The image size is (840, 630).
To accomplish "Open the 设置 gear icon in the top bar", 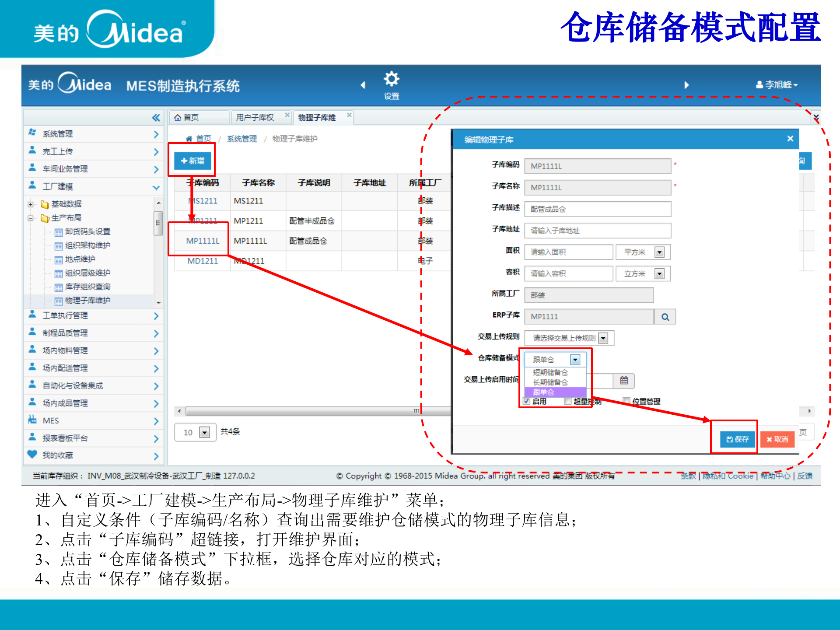I will [391, 79].
